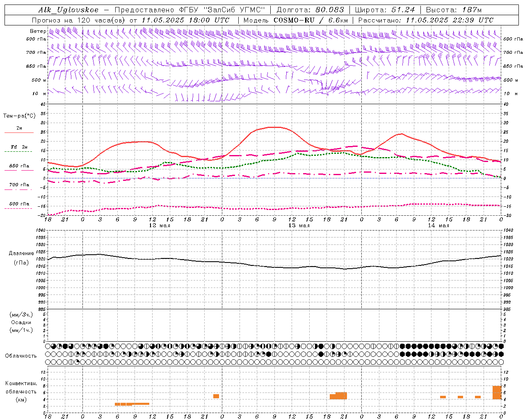The image size is (525, 420).
Task: Click the Давление panel label
Action: tap(21, 253)
